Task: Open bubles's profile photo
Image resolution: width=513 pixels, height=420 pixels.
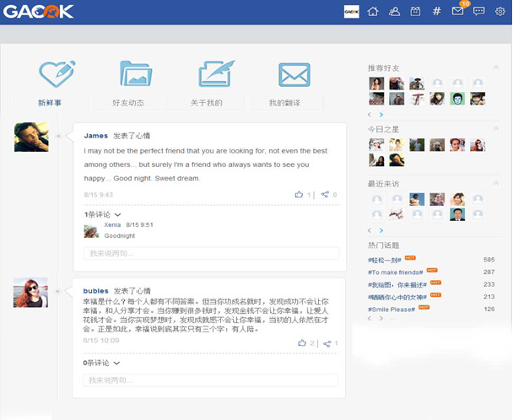Action: 30,293
